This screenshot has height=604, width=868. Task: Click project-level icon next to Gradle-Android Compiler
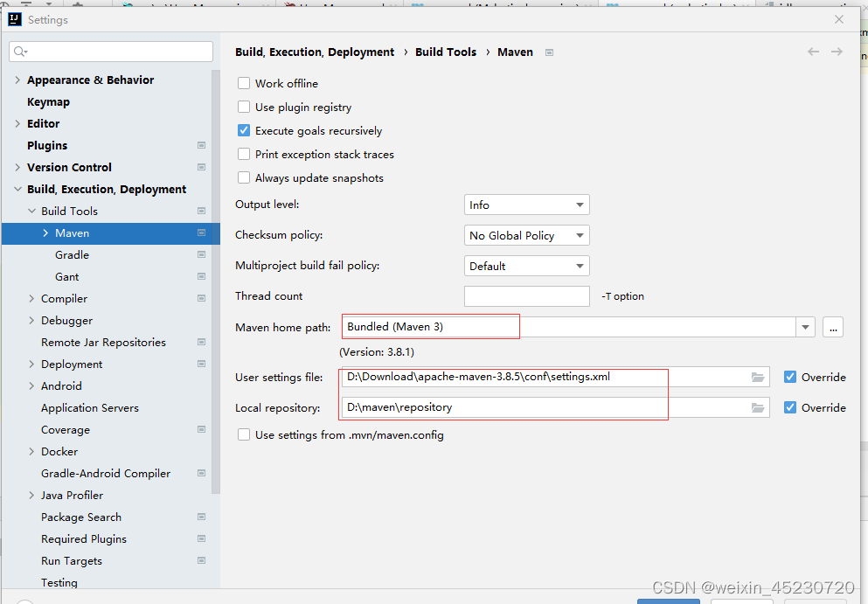click(x=202, y=474)
